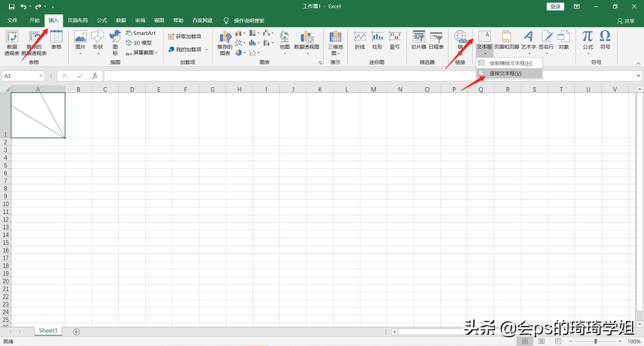Switch to 分页预览 view at bottom
Image resolution: width=644 pixels, height=346 pixels.
558,341
